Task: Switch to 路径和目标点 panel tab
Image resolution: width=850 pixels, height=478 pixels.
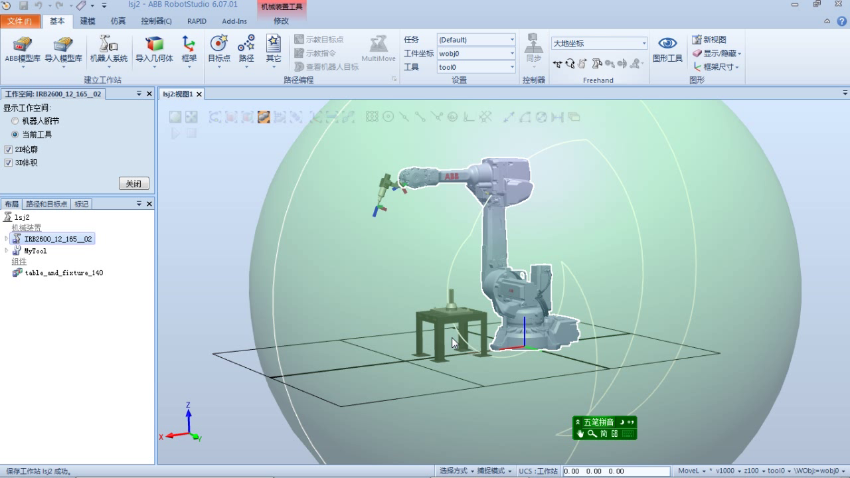Action: (47, 204)
